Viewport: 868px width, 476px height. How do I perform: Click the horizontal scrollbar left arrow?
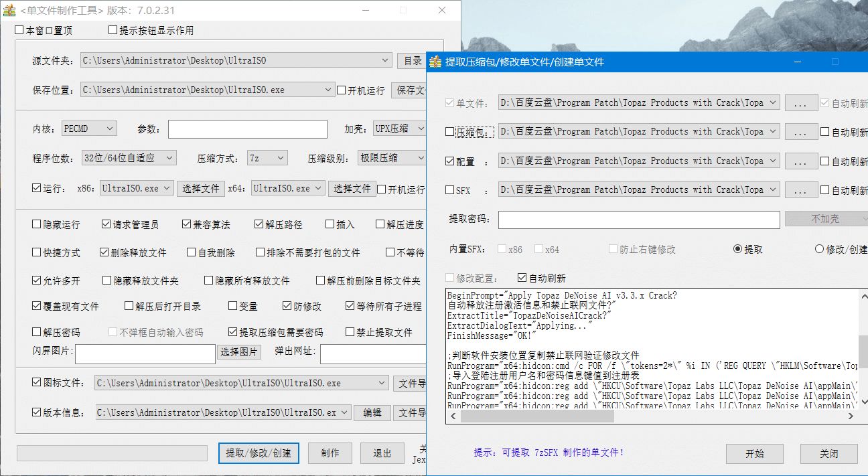453,416
